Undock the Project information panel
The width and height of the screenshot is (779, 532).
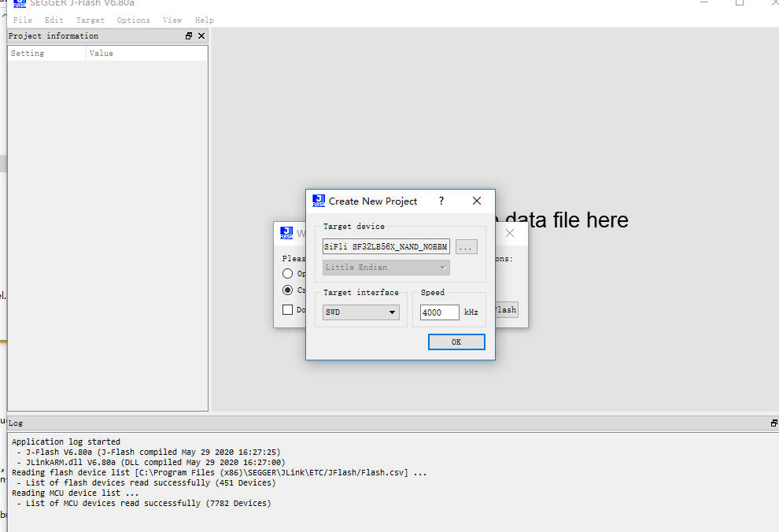point(189,35)
